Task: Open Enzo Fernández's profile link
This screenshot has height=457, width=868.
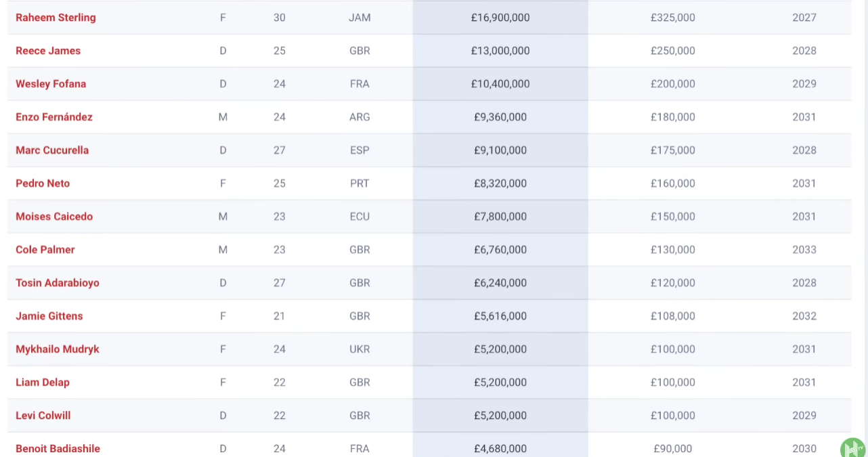Action: coord(54,117)
